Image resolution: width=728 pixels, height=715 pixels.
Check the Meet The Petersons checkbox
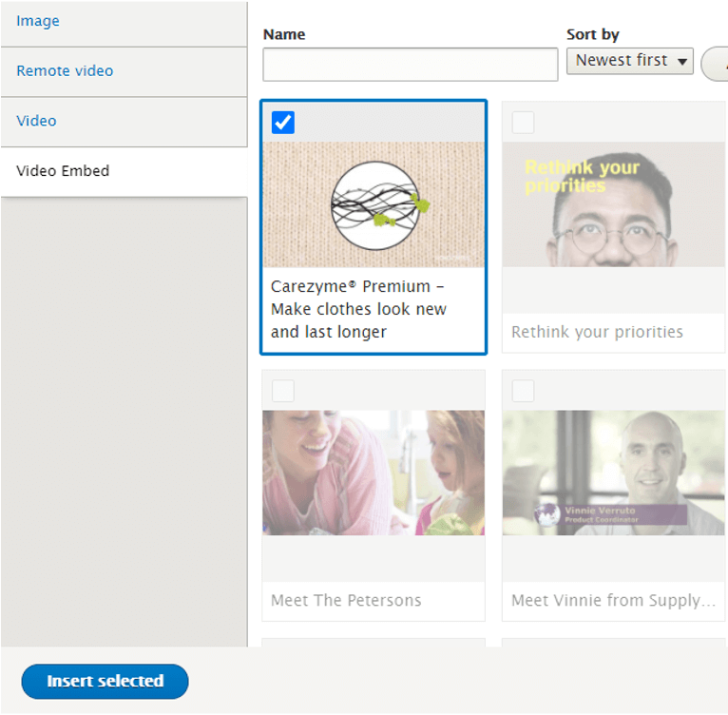pyautogui.click(x=283, y=391)
